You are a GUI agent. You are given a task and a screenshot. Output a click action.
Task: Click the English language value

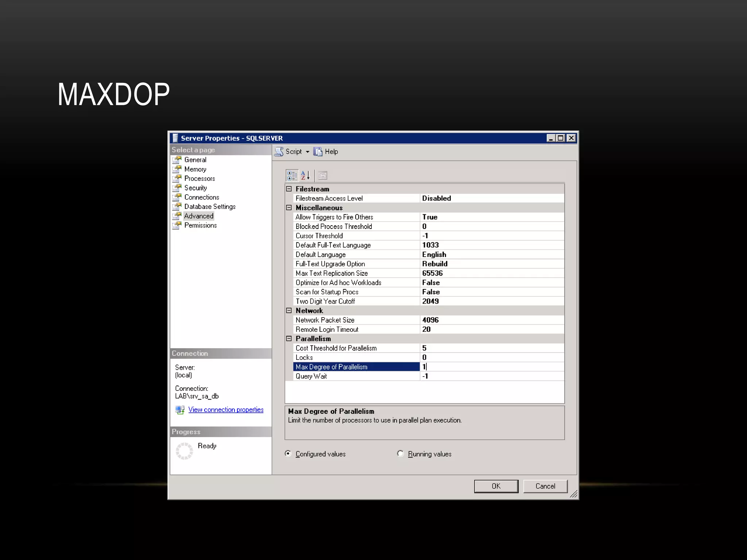434,254
